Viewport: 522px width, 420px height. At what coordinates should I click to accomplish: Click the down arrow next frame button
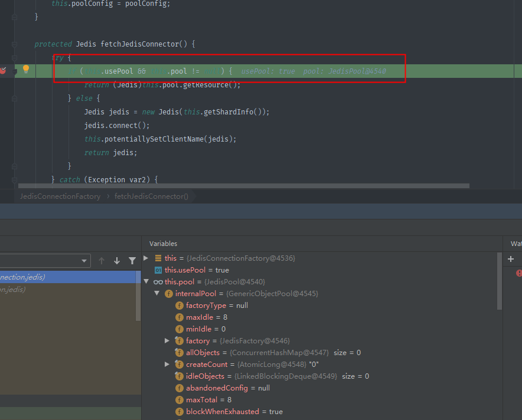click(116, 261)
